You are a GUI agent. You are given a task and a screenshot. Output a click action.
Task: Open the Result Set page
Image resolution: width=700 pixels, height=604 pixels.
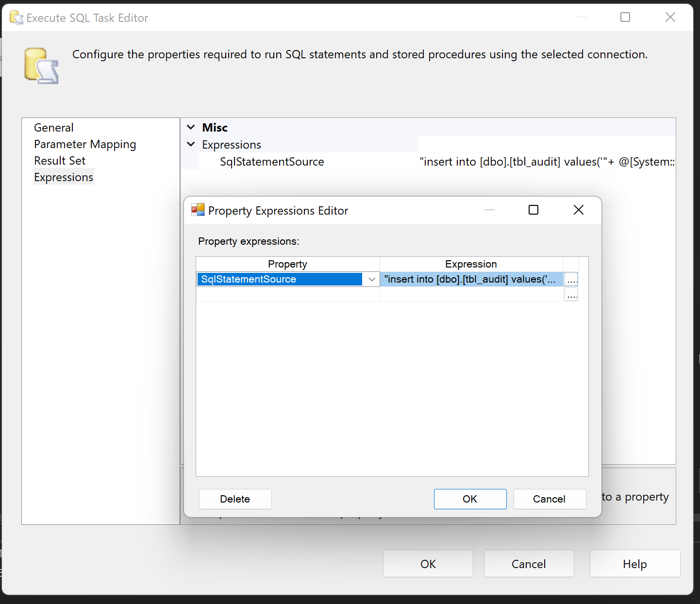coord(60,161)
